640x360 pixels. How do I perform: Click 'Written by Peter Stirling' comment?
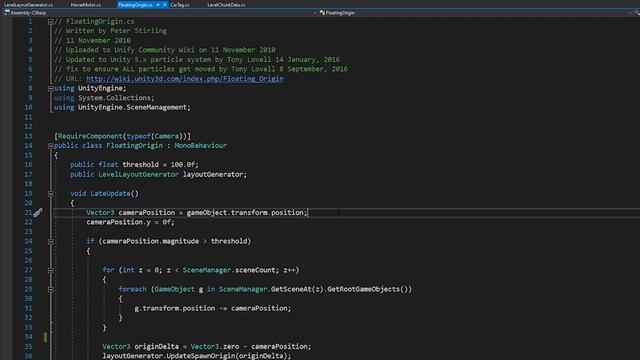116,31
